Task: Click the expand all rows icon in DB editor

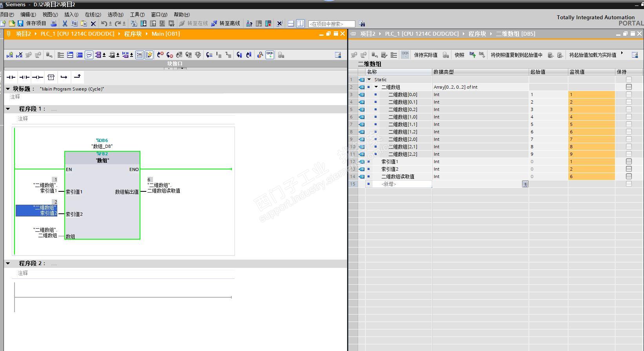Action: (394, 55)
